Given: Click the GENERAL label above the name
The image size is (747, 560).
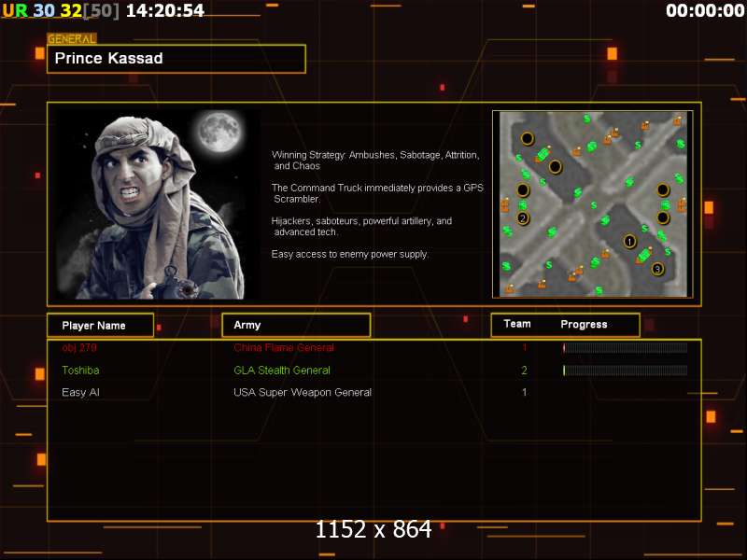Looking at the screenshot, I should click(x=72, y=39).
